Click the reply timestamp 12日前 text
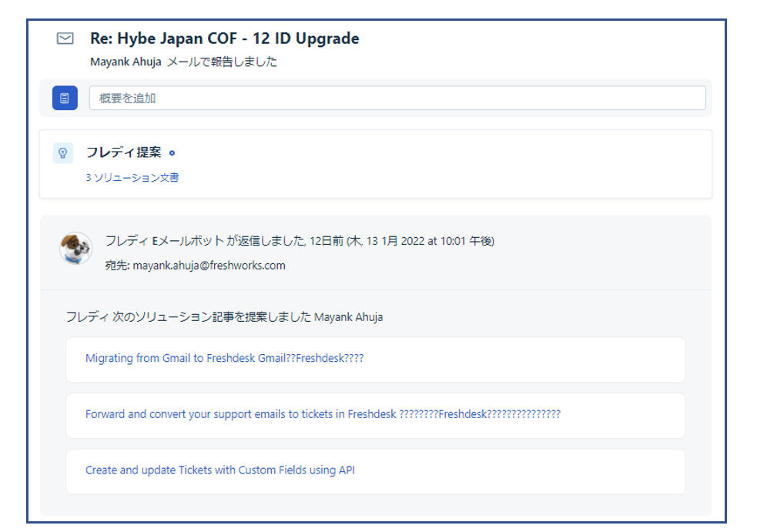This screenshot has width=757, height=532. click(327, 241)
